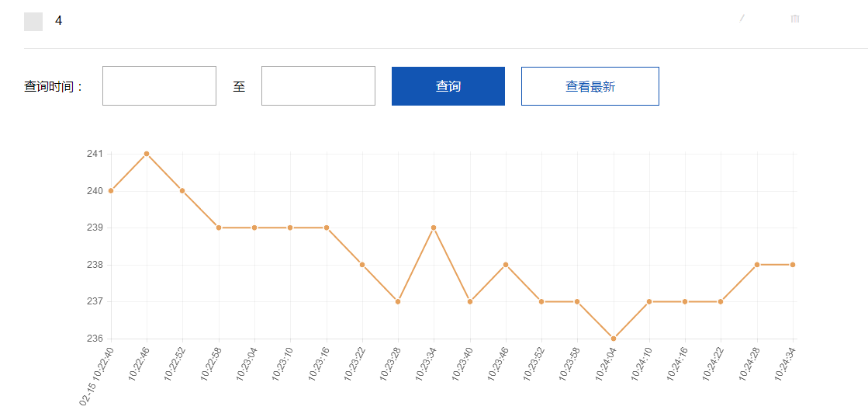Click the data point at 10:23:28
The image size is (868, 417).
pos(398,301)
